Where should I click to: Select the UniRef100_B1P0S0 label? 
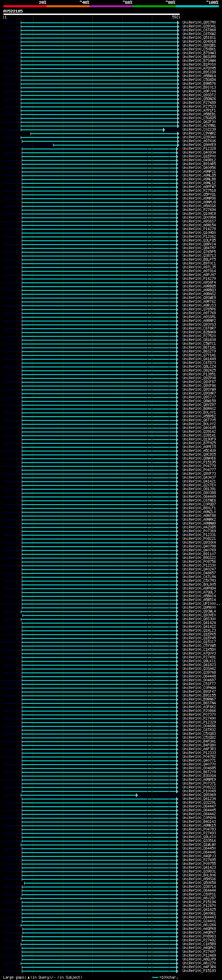pyautogui.click(x=199, y=64)
